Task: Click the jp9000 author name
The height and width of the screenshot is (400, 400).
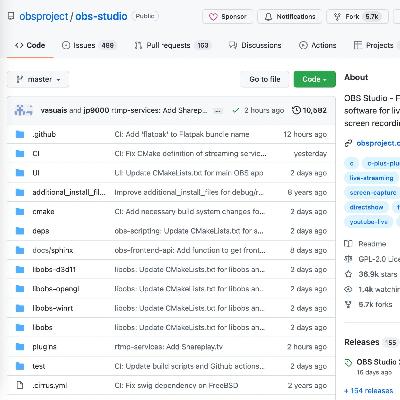Action: (x=96, y=110)
